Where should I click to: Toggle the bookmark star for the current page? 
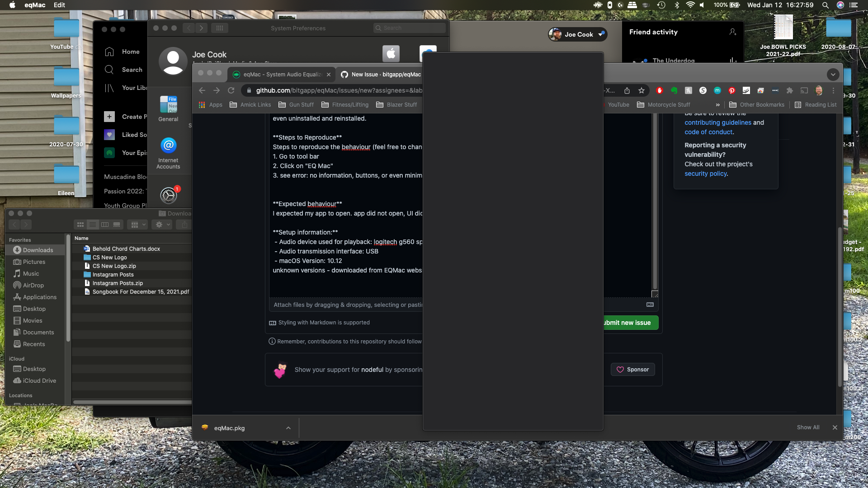pyautogui.click(x=642, y=90)
